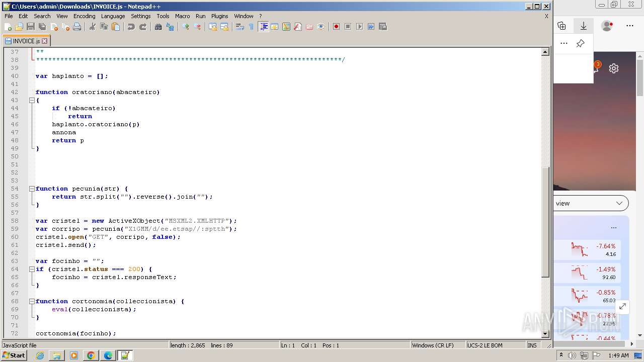
Task: Open Edge page settings gear
Action: coord(614,68)
